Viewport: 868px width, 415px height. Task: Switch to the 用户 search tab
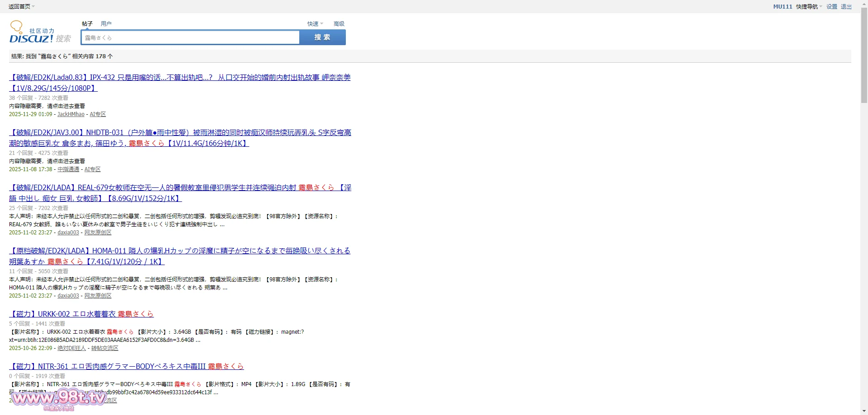(x=106, y=23)
